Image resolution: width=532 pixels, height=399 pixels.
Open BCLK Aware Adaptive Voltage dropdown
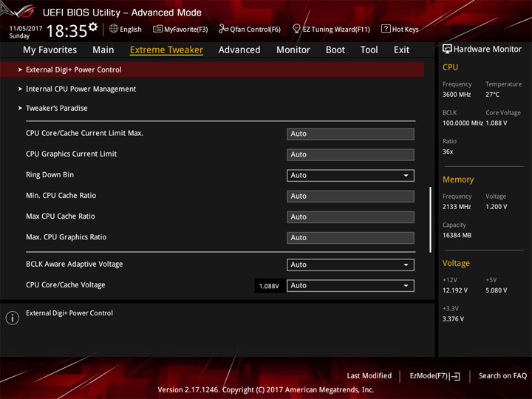(350, 265)
